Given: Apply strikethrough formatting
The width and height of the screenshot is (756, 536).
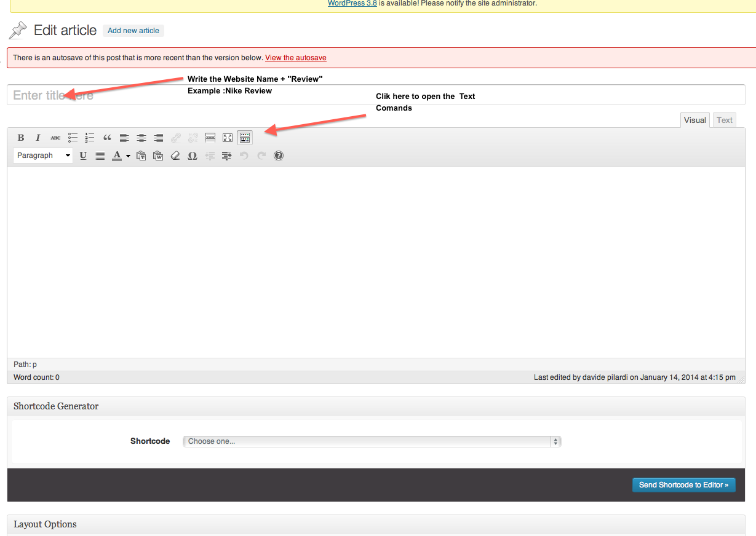Looking at the screenshot, I should pyautogui.click(x=55, y=138).
